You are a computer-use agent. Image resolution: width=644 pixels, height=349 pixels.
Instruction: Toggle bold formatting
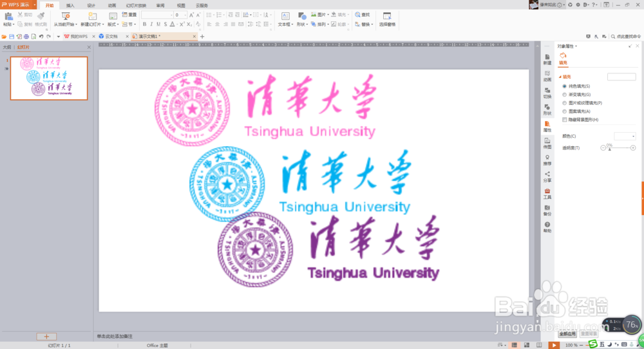tap(144, 24)
